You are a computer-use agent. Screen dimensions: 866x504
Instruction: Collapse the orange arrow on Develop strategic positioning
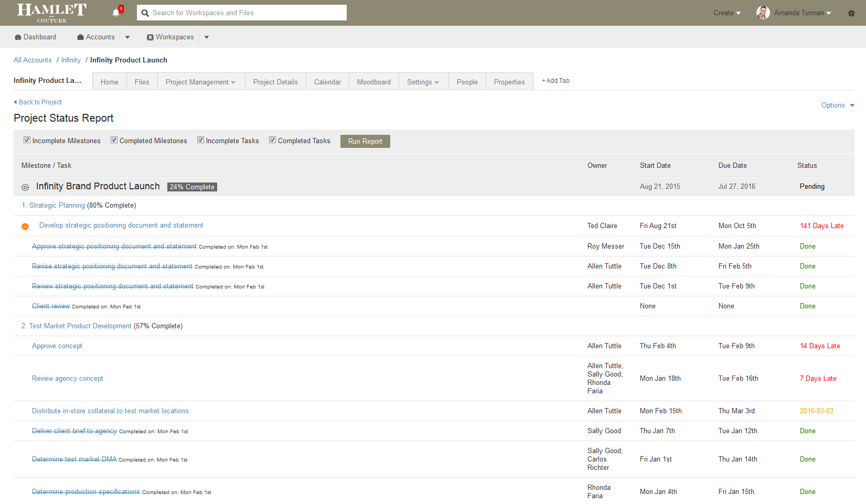[25, 227]
